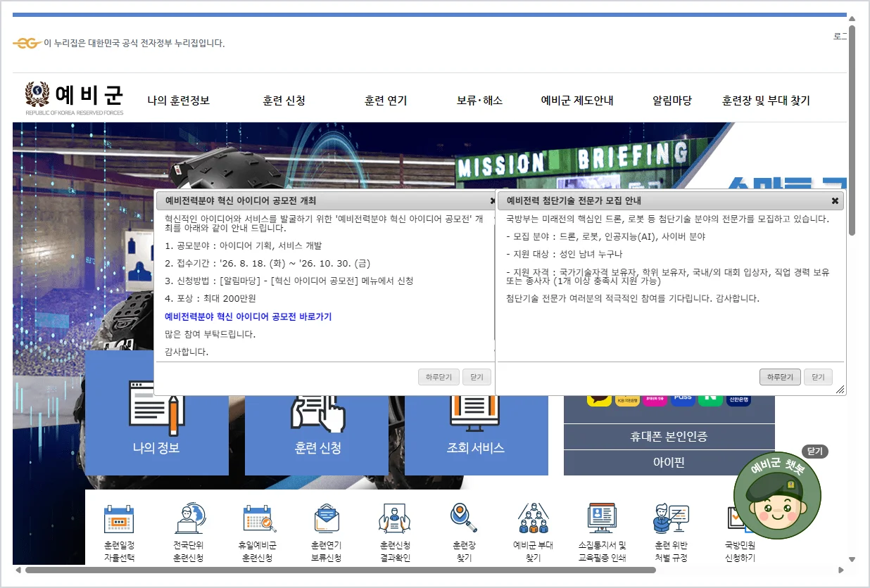Click the line '4. 포상 : 최대 200만원'
Image resolution: width=870 pixels, height=588 pixels.
click(x=210, y=298)
